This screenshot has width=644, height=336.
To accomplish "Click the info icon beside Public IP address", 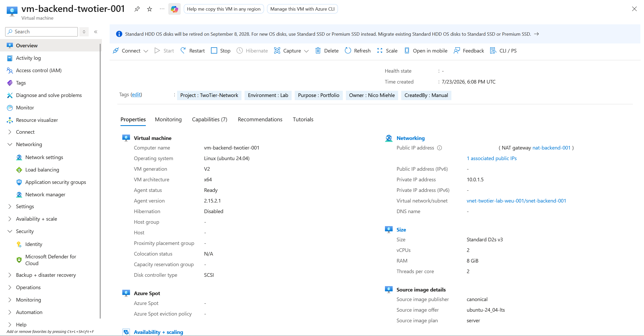I will tap(440, 148).
